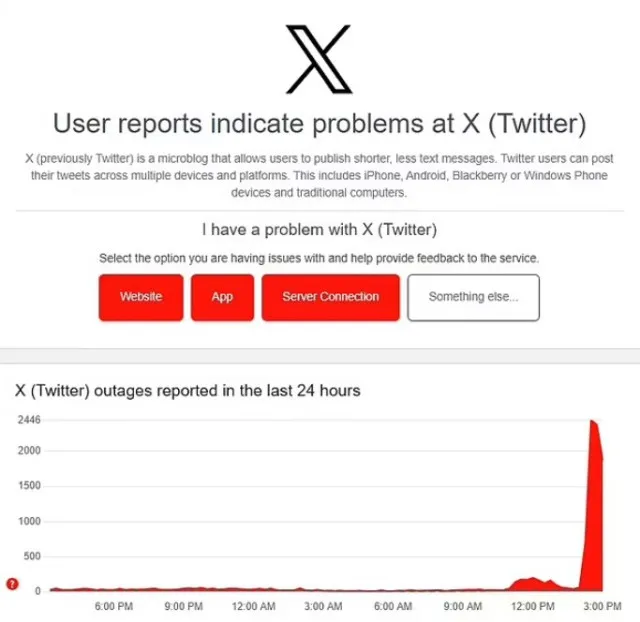
Task: Click the 9:00 PM axis label
Action: coord(184,606)
